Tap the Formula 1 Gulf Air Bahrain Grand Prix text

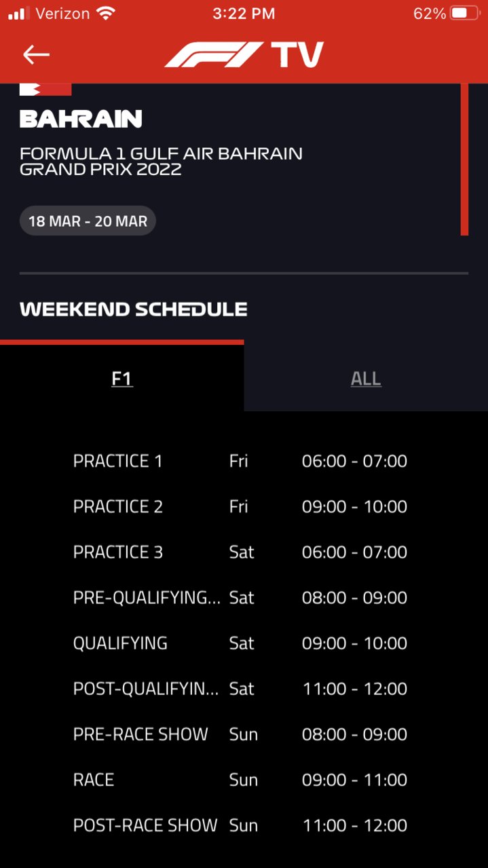[x=161, y=162]
